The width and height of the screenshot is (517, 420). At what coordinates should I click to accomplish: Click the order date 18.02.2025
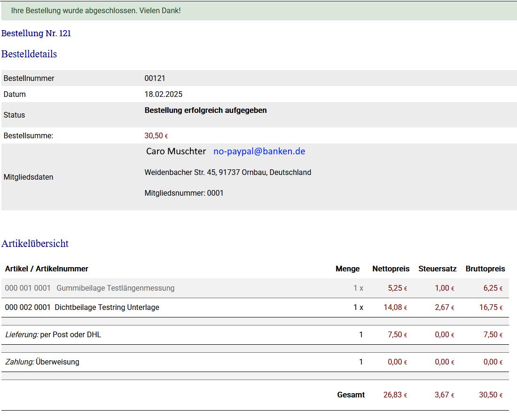pyautogui.click(x=163, y=95)
